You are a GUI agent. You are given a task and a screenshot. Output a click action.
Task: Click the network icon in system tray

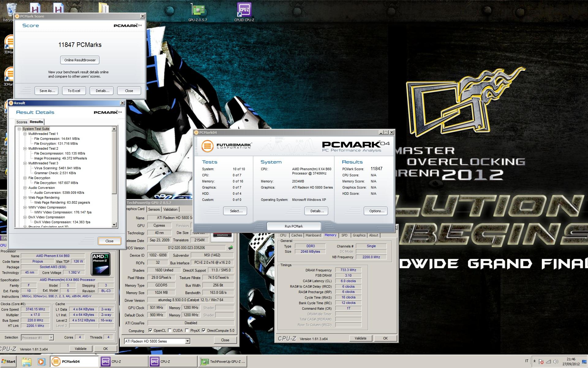(x=548, y=362)
